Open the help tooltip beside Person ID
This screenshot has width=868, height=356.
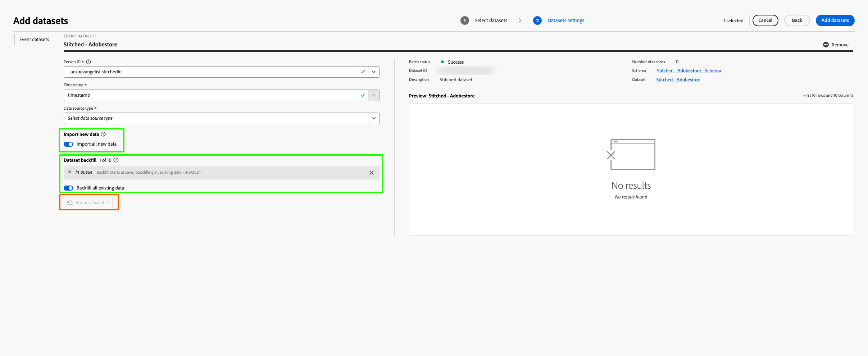click(88, 61)
